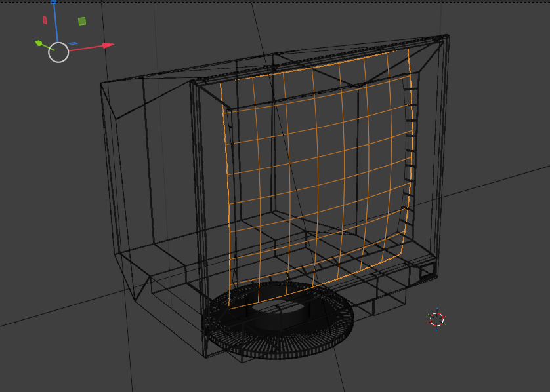Screen dimensions: 550x392
Task: Click the red X axis handle on the navigation gizmo
Action: click(109, 45)
